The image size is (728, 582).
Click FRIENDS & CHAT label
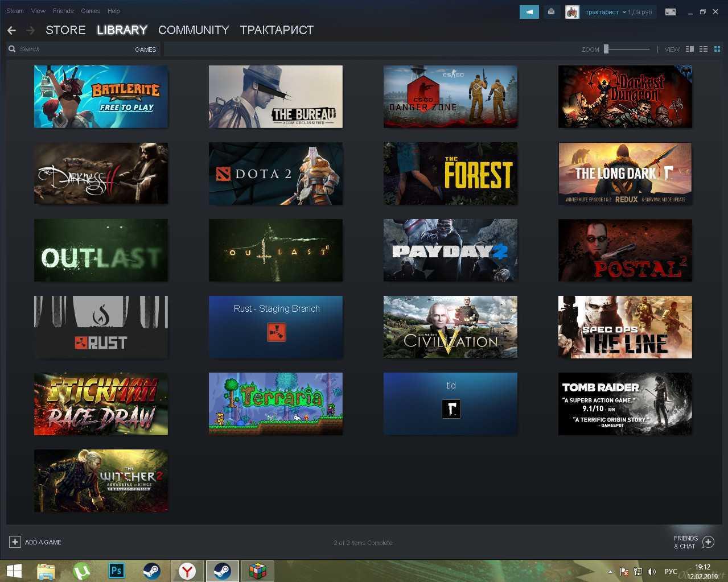point(685,542)
